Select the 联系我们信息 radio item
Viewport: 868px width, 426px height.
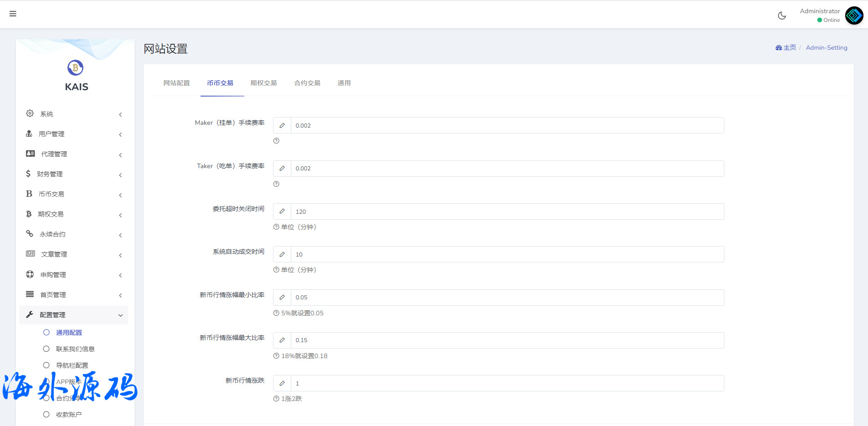(x=46, y=349)
